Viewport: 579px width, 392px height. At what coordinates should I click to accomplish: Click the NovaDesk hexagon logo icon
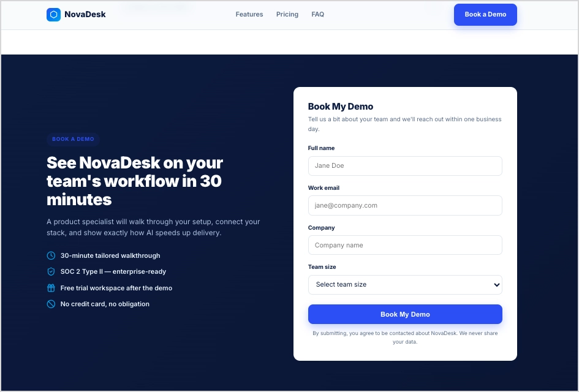pos(53,15)
